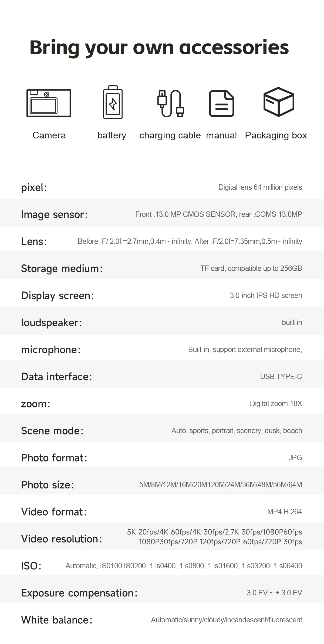Viewport: 324px width, 644px height.
Task: Click the "White balance:" label
Action: click(57, 620)
